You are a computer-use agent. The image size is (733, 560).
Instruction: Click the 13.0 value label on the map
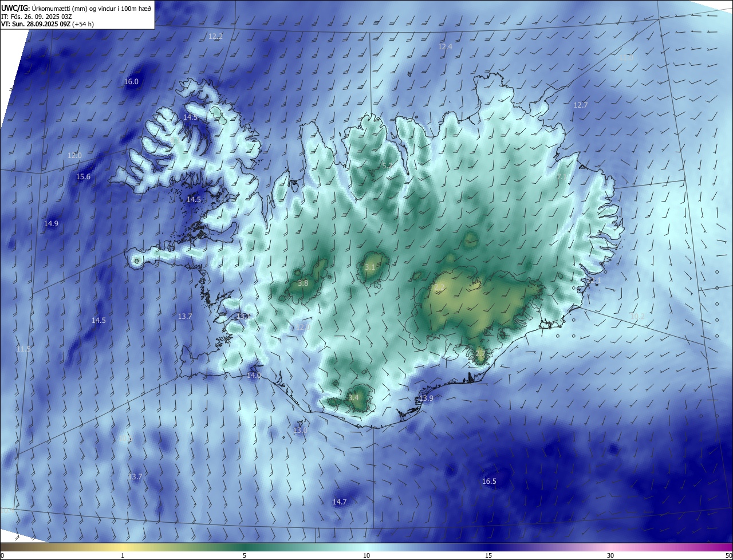(x=300, y=431)
